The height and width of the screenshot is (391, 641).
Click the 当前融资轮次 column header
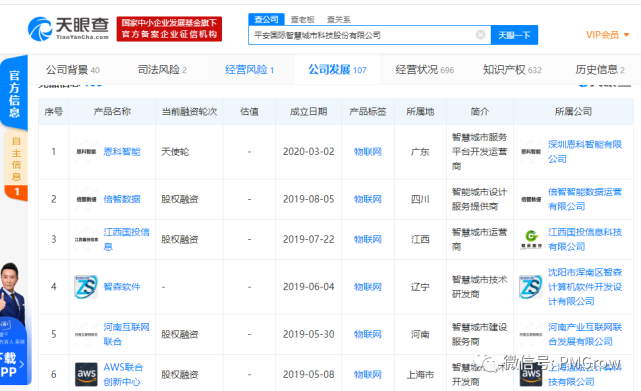coord(189,112)
